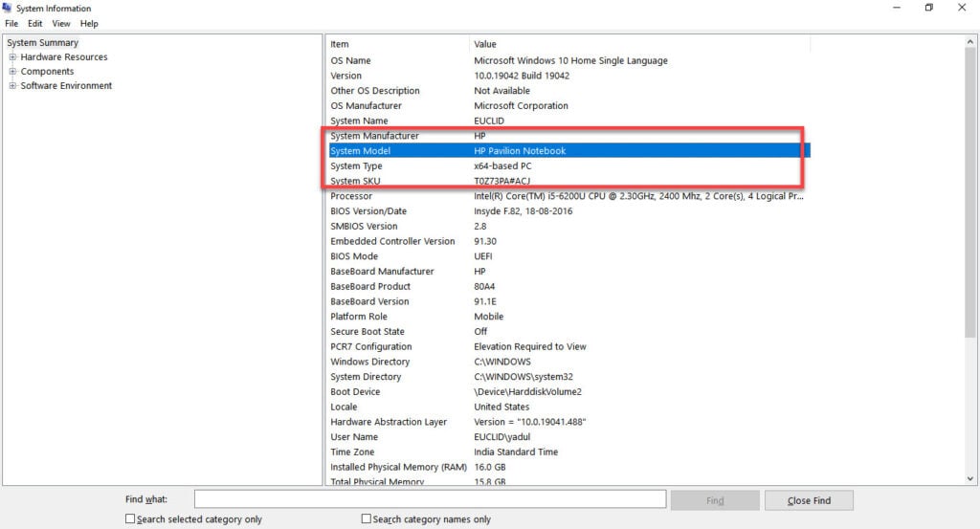The height and width of the screenshot is (529, 980).
Task: Select the System Type row
Action: coord(569,165)
